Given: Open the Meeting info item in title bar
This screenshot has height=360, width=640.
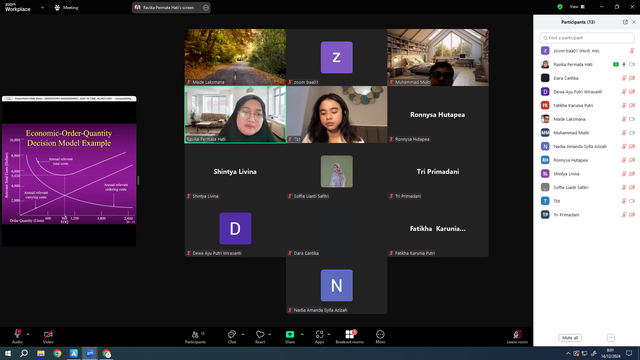Looking at the screenshot, I should pos(67,7).
